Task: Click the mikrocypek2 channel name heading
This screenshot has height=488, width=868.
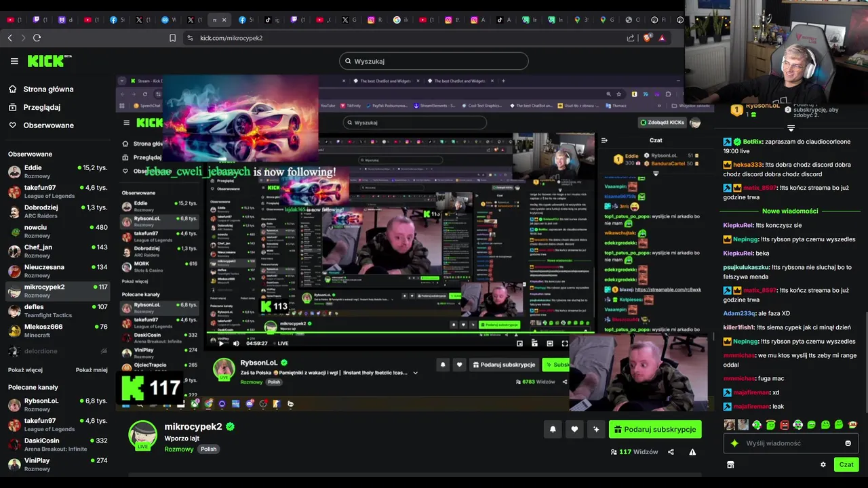Action: coord(193,426)
